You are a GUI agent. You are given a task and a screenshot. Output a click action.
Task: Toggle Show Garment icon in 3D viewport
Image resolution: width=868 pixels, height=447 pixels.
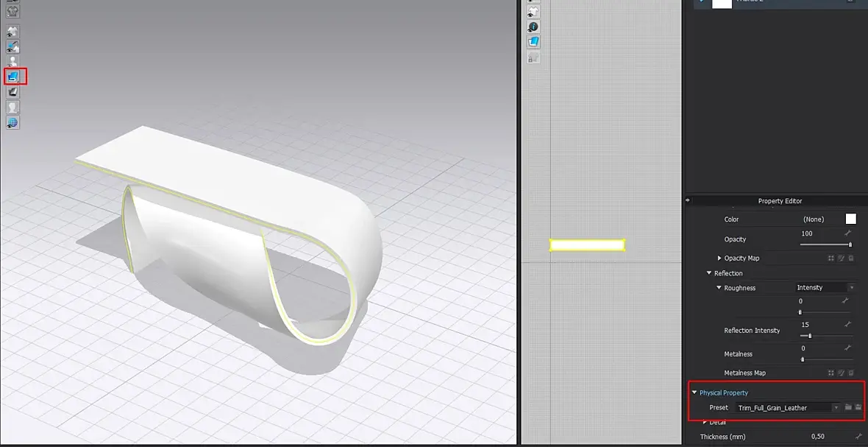pos(13,31)
